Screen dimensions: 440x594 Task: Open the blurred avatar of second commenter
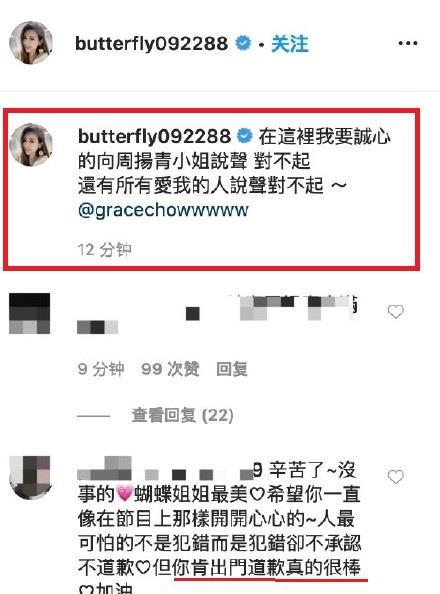click(30, 477)
